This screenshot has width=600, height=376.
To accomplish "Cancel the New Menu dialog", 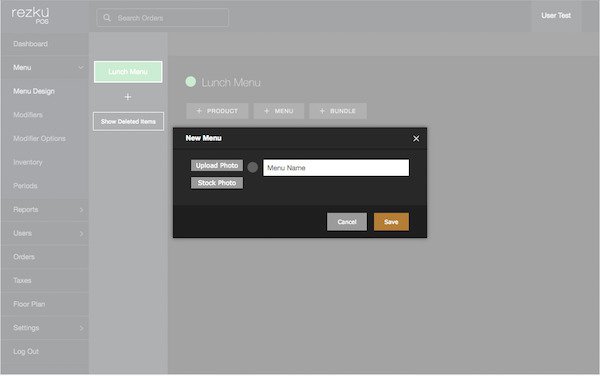I will [347, 222].
